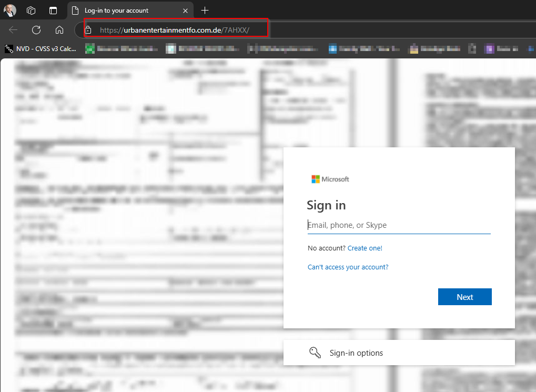Image resolution: width=536 pixels, height=392 pixels.
Task: Click the 'Sign in' heading text
Action: pyautogui.click(x=326, y=206)
